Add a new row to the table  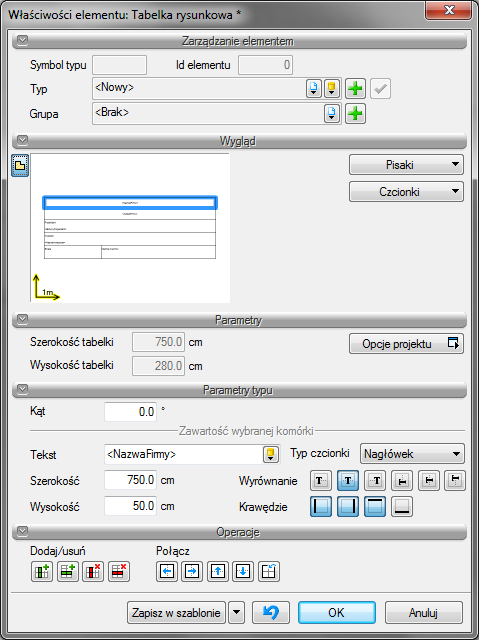pyautogui.click(x=67, y=571)
